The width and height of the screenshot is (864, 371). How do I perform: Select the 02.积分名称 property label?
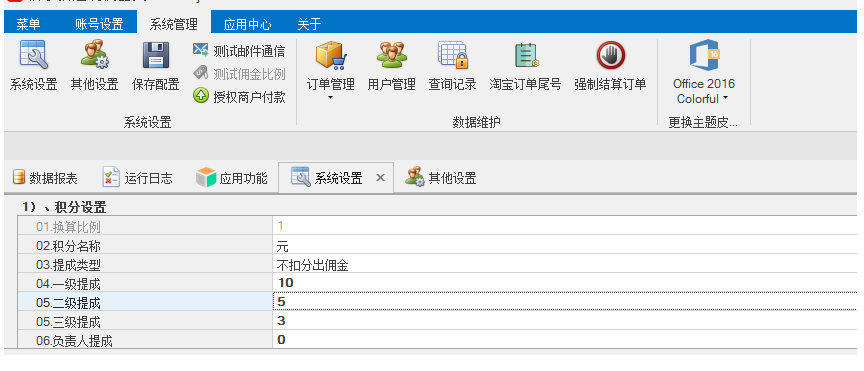click(69, 246)
